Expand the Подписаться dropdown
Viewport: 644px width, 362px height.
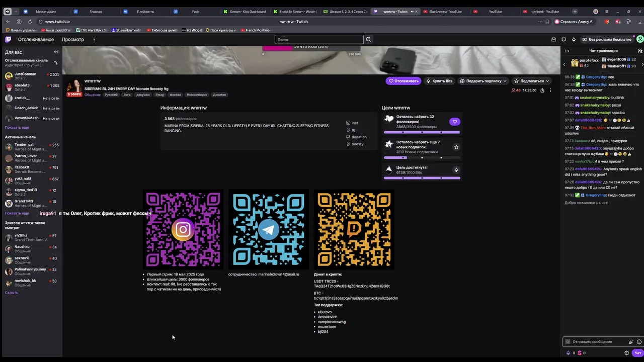click(547, 81)
